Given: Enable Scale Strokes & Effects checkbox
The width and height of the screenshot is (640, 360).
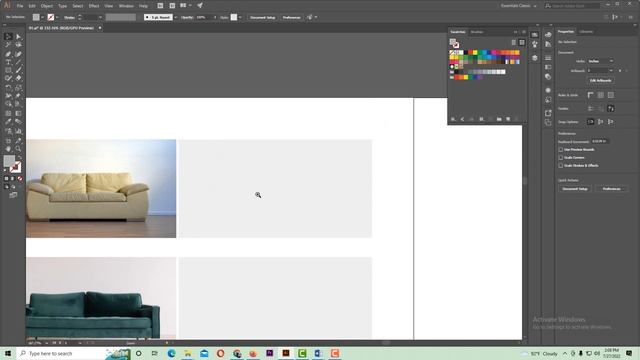Looking at the screenshot, I should (561, 166).
